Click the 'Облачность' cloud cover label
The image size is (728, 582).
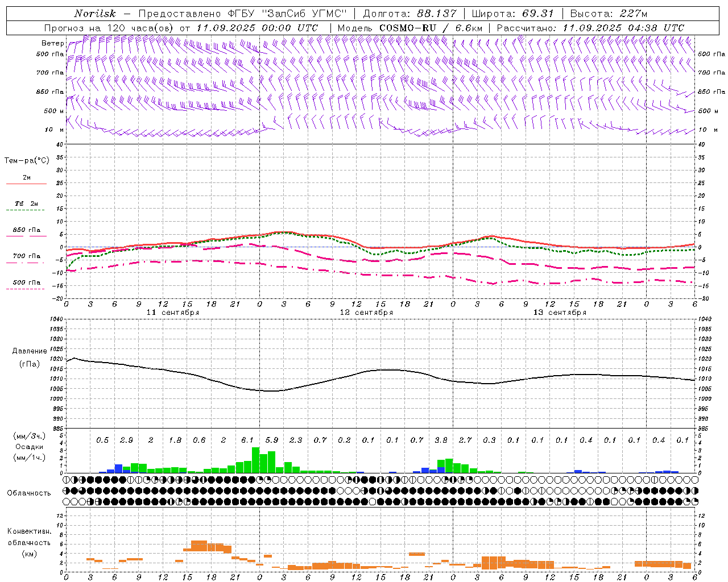[29, 493]
